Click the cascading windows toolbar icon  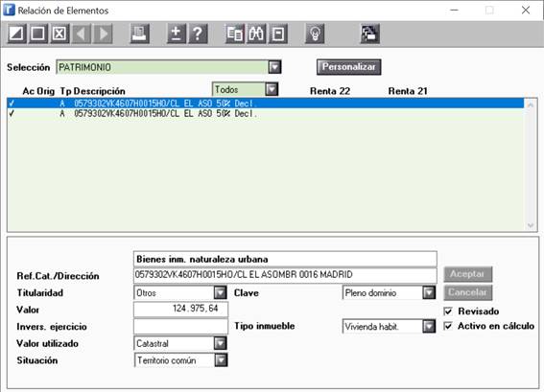click(369, 34)
